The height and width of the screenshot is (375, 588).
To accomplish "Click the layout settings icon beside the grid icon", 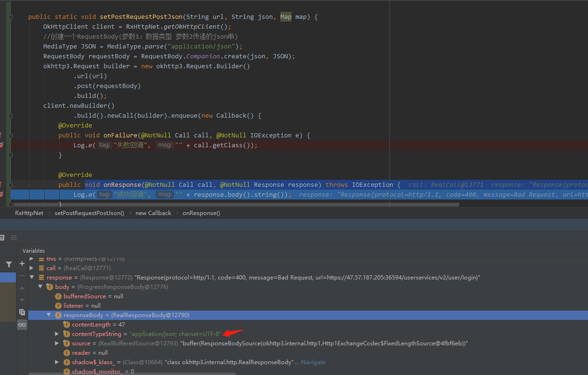I will [13, 238].
